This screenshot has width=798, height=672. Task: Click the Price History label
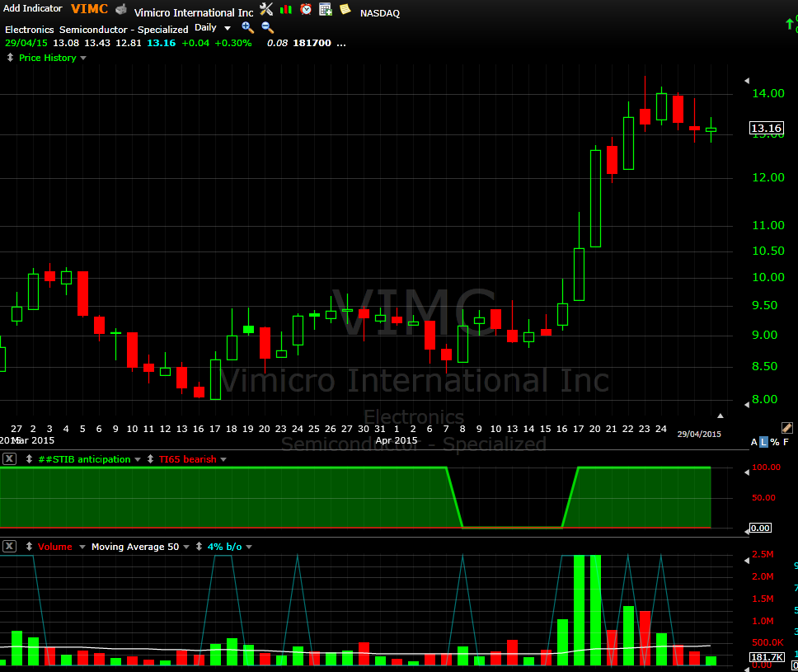click(47, 58)
